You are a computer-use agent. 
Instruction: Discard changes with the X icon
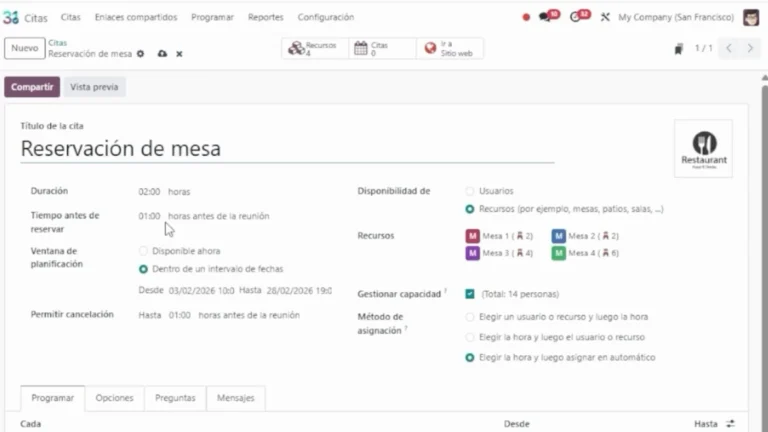click(x=180, y=54)
